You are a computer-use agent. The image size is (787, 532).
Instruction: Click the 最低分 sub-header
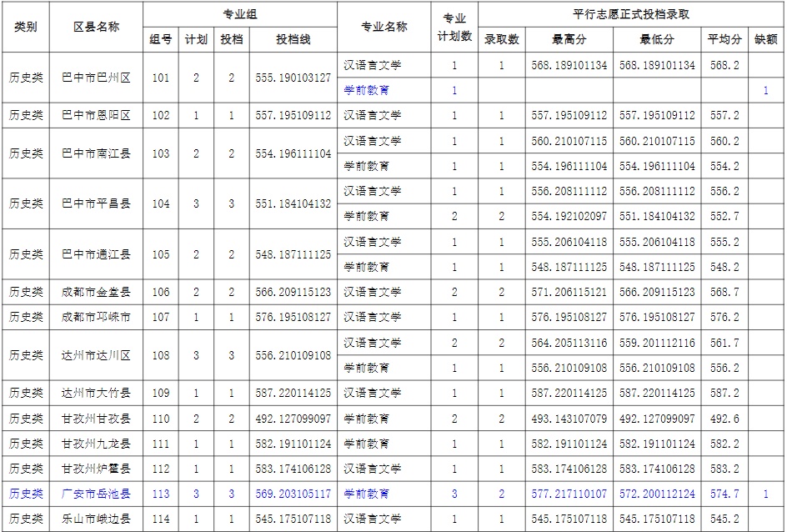pyautogui.click(x=656, y=39)
